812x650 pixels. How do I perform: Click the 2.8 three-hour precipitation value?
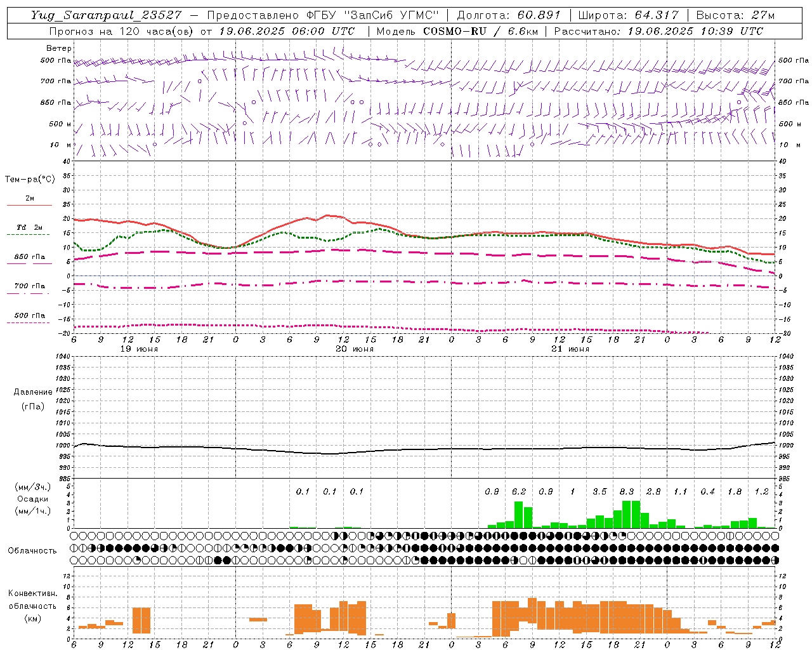[x=653, y=491]
